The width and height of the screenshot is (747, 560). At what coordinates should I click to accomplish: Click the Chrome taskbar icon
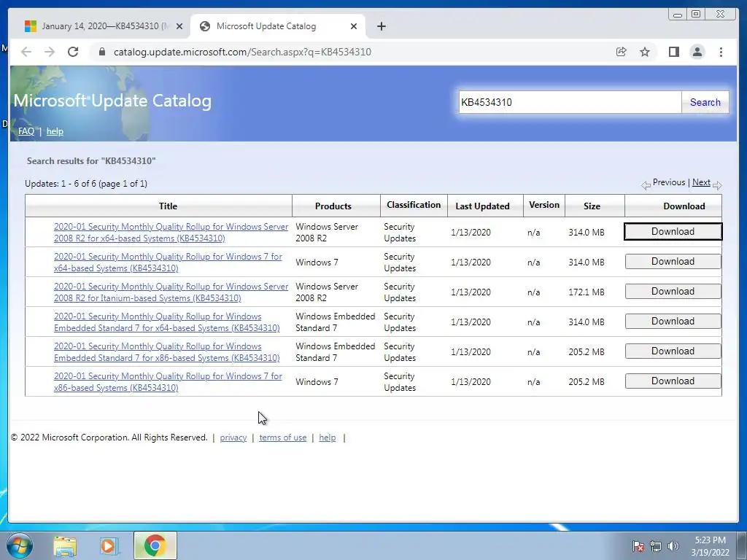(155, 545)
